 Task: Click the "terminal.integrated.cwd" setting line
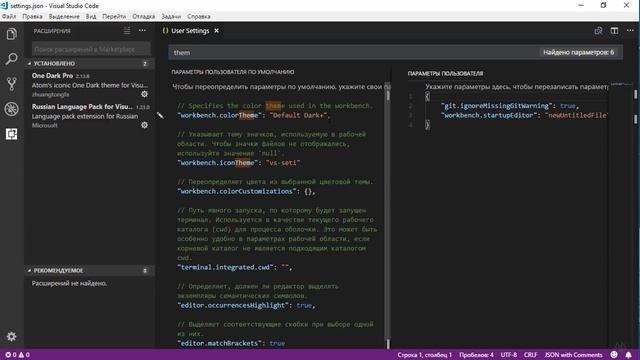[235, 267]
